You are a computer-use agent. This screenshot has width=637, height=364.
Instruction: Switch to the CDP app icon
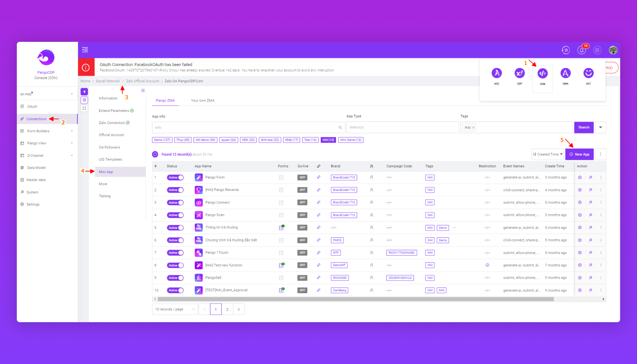pos(519,74)
